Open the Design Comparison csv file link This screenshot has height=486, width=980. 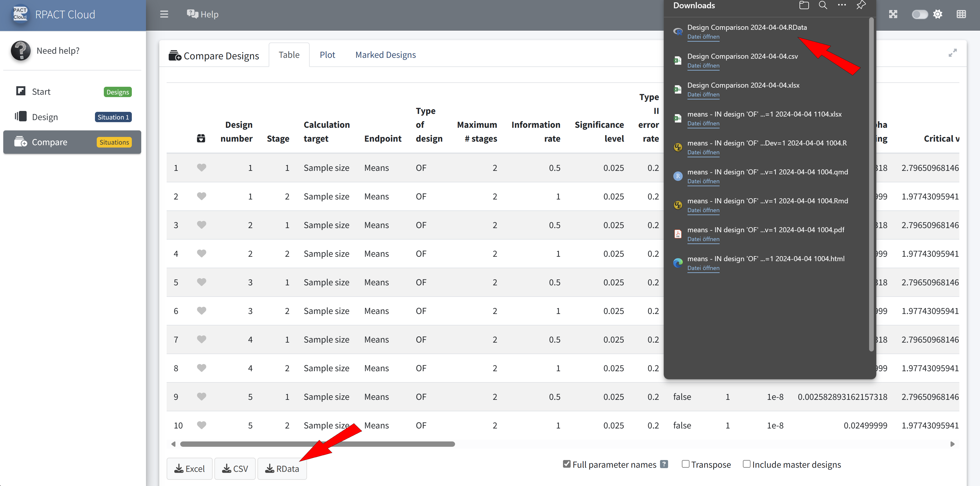pyautogui.click(x=703, y=66)
